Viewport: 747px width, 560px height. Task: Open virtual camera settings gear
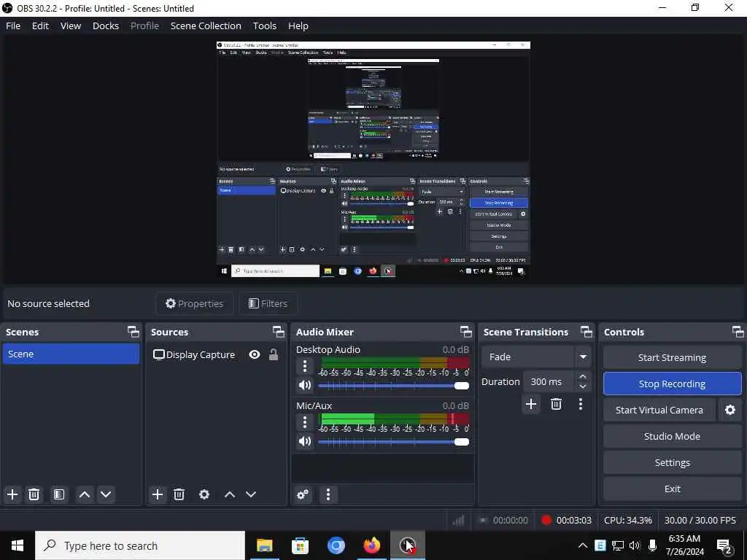(730, 410)
